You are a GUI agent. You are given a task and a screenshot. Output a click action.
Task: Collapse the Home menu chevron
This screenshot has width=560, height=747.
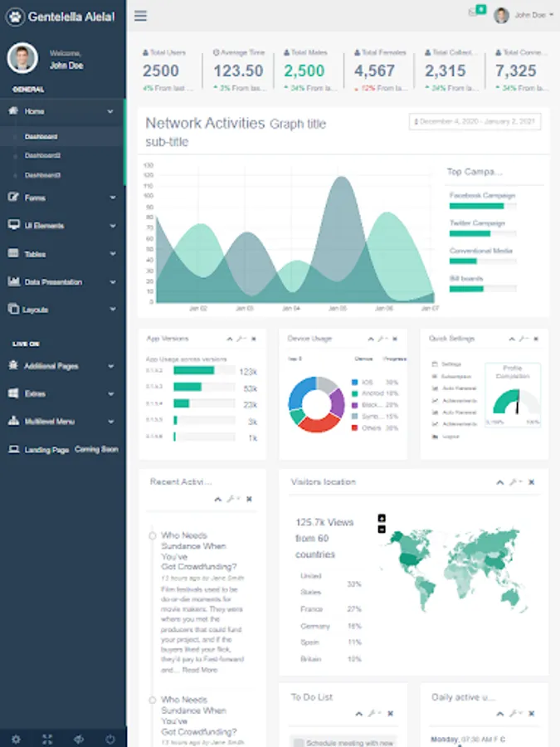pyautogui.click(x=110, y=111)
